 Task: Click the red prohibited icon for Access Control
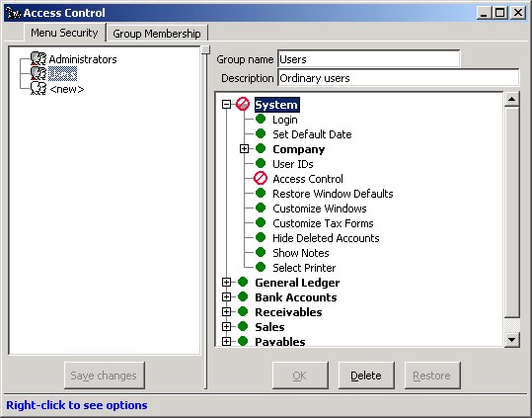point(261,178)
